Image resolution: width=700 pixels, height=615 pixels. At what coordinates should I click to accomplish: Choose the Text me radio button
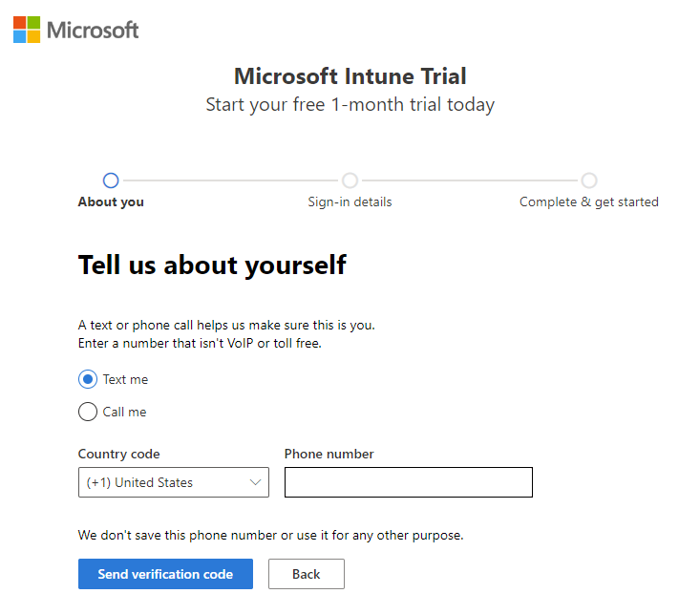[x=88, y=379]
